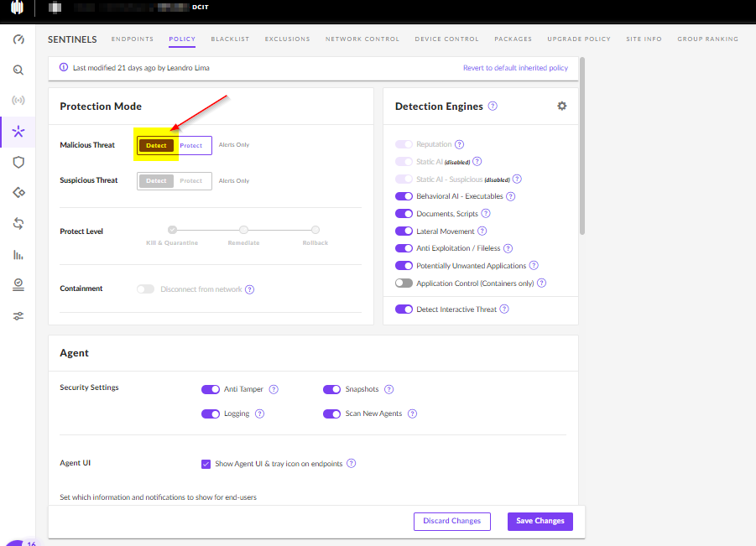Set Protect Level to Remediate

244,230
